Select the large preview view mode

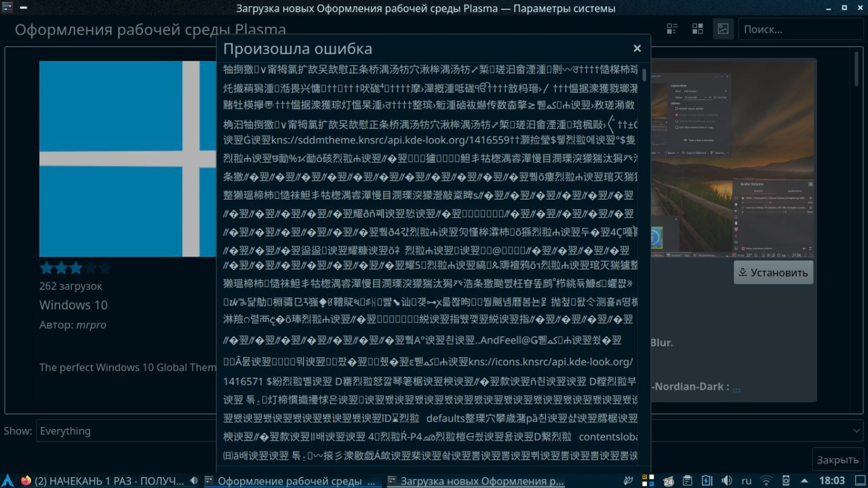(x=723, y=29)
